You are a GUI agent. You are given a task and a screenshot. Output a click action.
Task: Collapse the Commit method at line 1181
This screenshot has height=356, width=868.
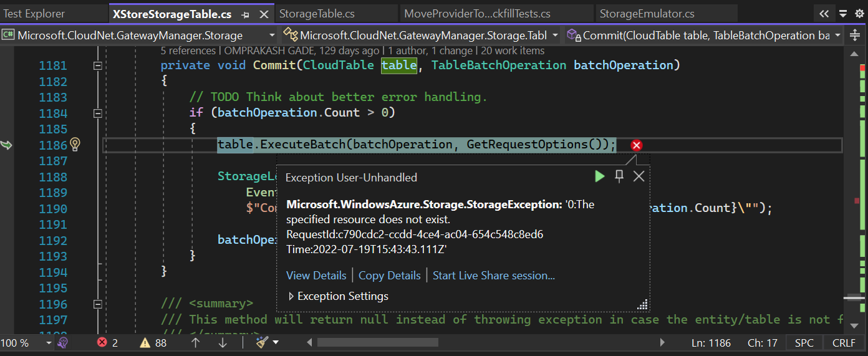coord(97,65)
